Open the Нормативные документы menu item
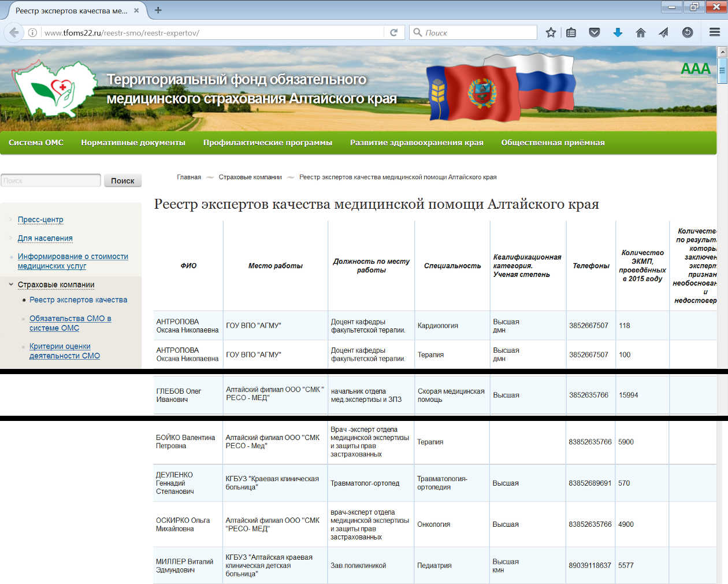728x584 pixels. (133, 143)
